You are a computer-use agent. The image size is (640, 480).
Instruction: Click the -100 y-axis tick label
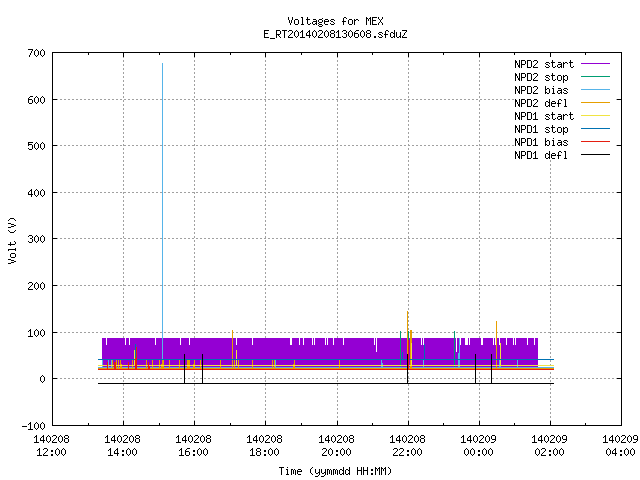(x=33, y=426)
